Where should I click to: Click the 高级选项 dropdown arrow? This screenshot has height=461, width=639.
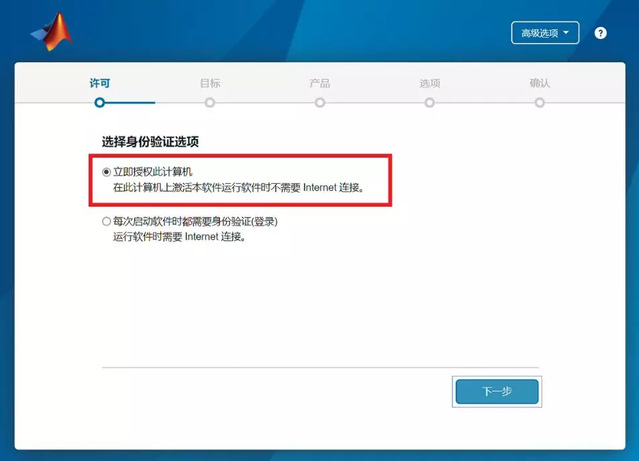pyautogui.click(x=566, y=32)
